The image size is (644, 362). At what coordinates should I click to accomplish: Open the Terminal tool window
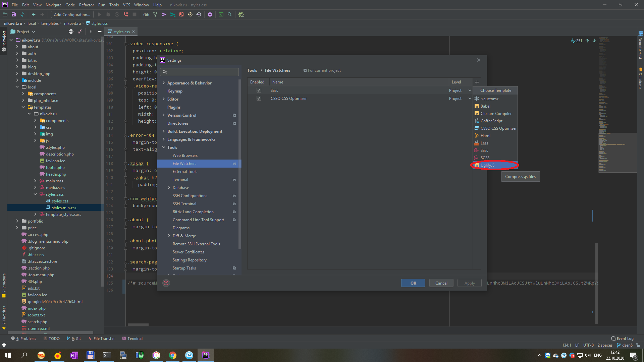click(132, 339)
